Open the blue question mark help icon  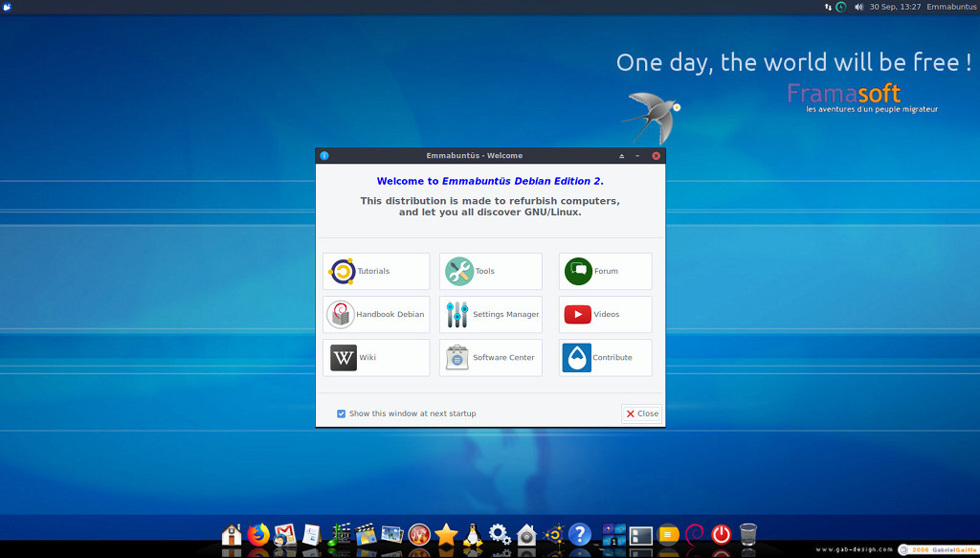580,535
